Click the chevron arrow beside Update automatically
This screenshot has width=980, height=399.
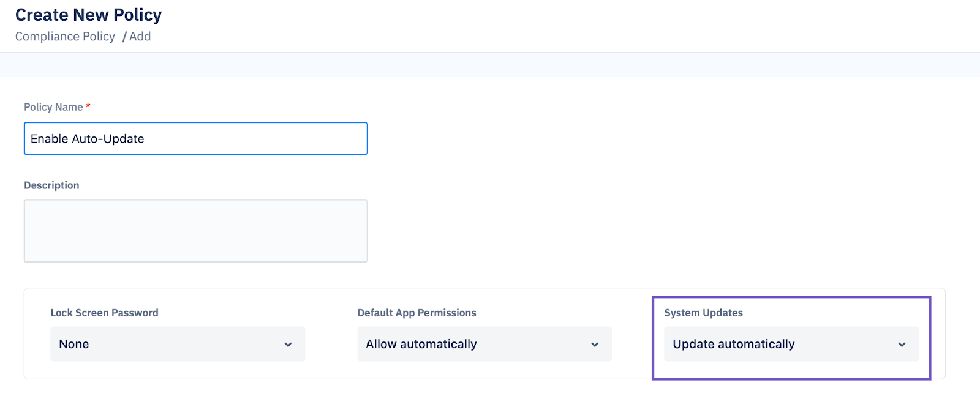(x=902, y=345)
